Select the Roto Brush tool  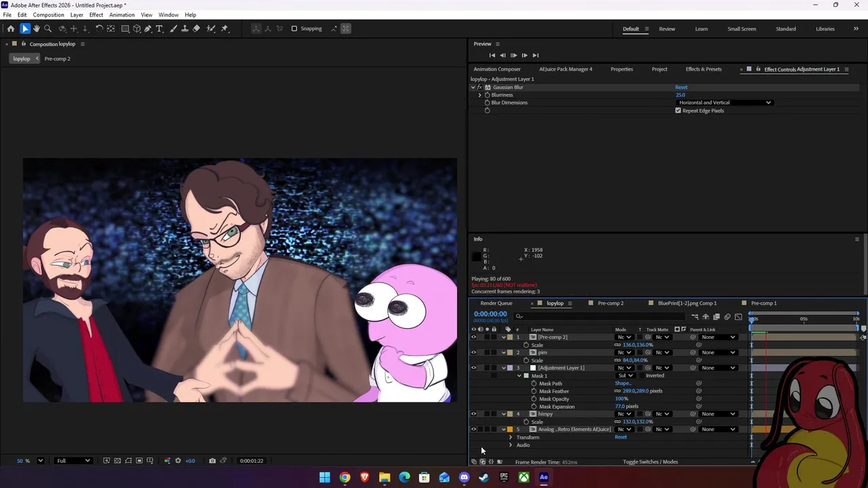211,28
